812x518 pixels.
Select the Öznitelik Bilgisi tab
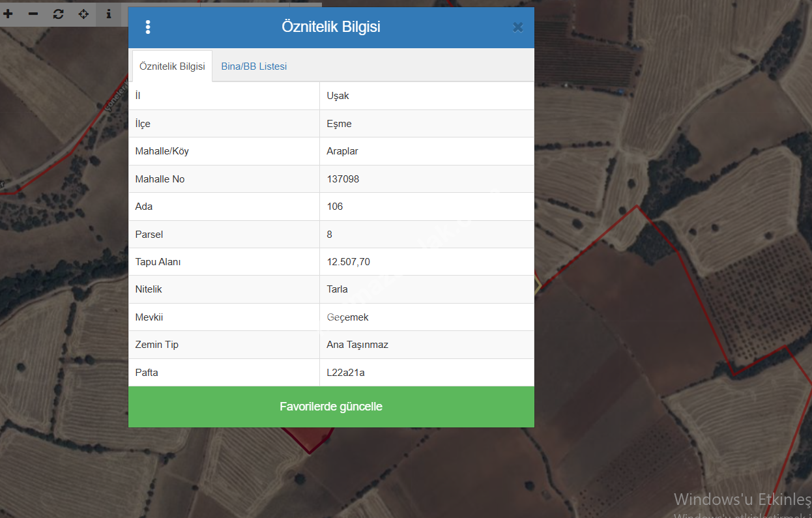[x=172, y=66]
